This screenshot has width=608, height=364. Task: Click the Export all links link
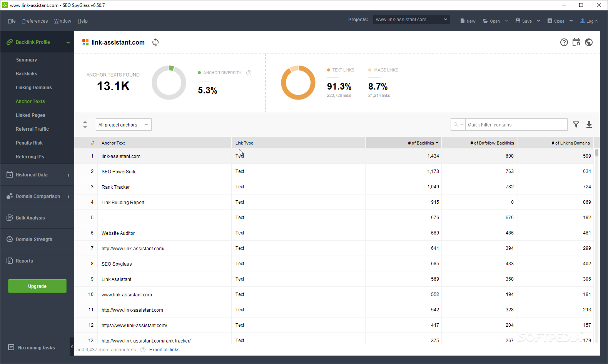164,350
